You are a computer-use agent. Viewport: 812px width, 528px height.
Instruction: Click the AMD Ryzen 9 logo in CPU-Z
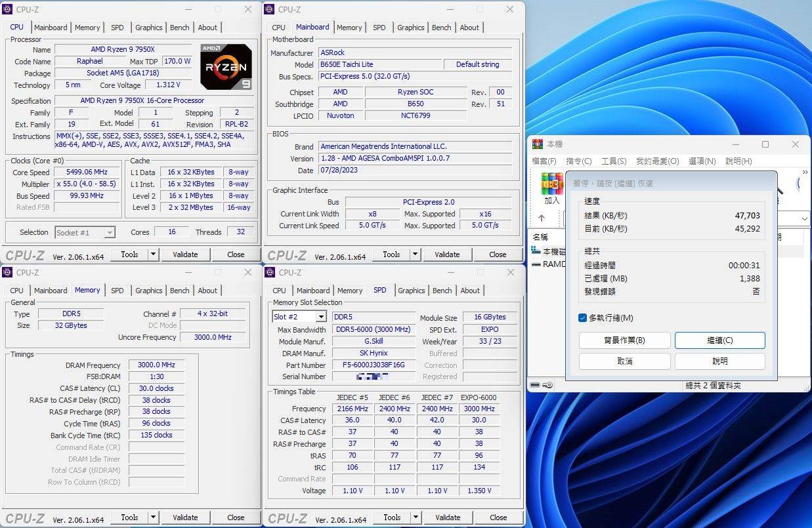(226, 66)
